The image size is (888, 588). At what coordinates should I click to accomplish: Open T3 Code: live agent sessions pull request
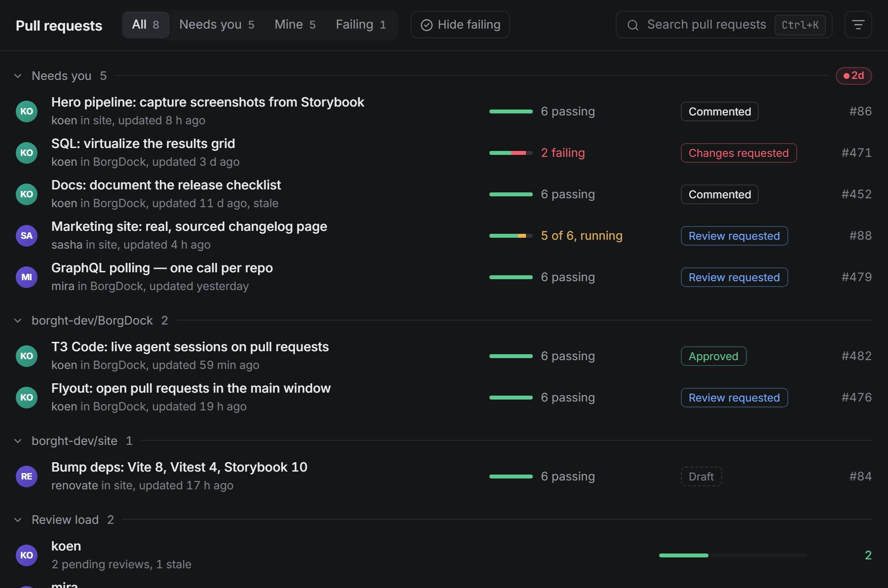coord(190,347)
